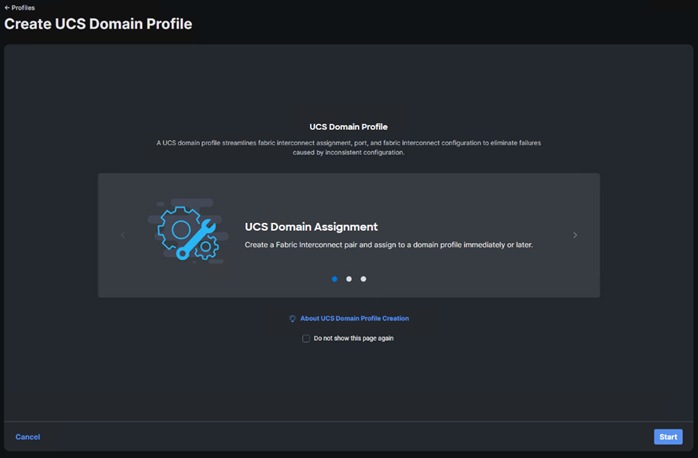Click the intro paragraph about fabric interconnect configuration
The width and height of the screenshot is (698, 458).
[x=349, y=148]
